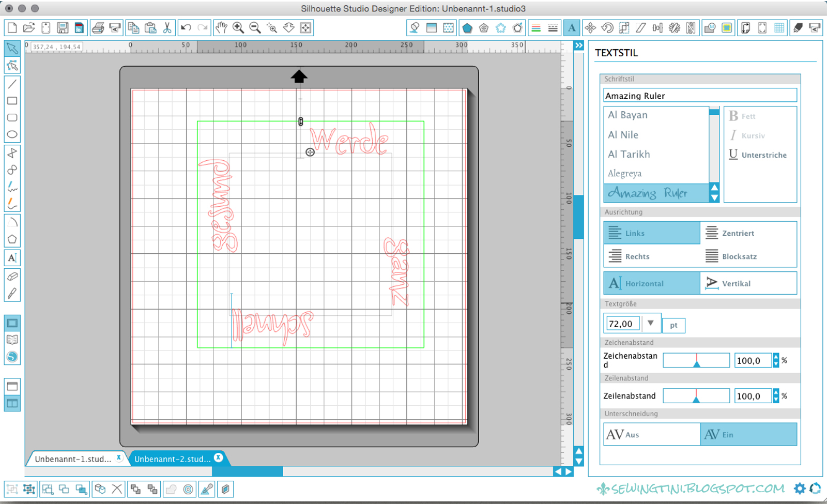This screenshot has height=504, width=827.
Task: Close the Unbenannt-1 document tab
Action: pyautogui.click(x=119, y=457)
